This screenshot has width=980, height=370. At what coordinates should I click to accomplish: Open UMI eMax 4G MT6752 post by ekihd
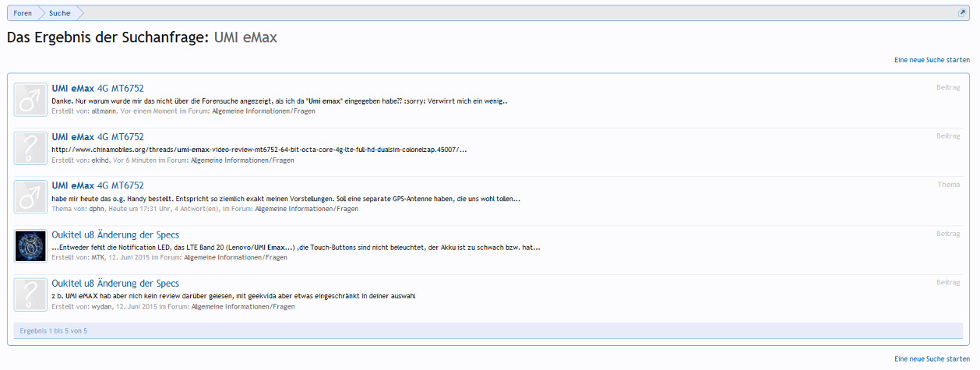point(97,137)
